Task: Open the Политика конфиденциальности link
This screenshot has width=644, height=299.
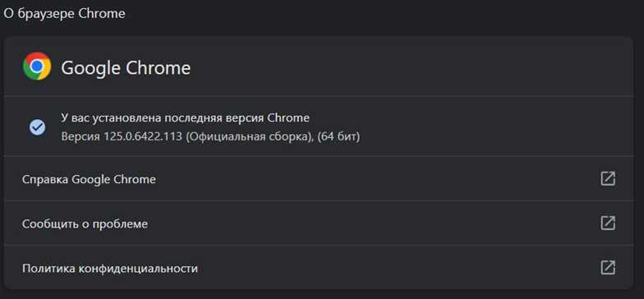Action: [x=110, y=269]
